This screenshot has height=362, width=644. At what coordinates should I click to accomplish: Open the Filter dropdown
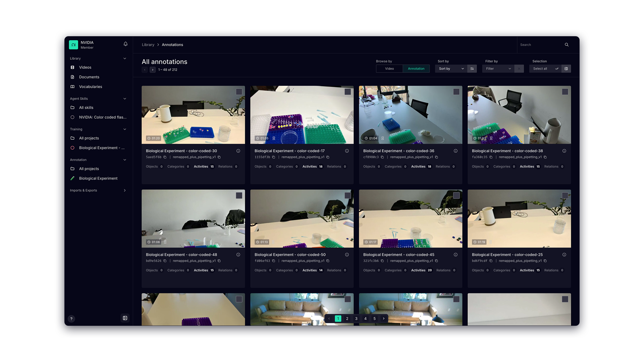(498, 69)
